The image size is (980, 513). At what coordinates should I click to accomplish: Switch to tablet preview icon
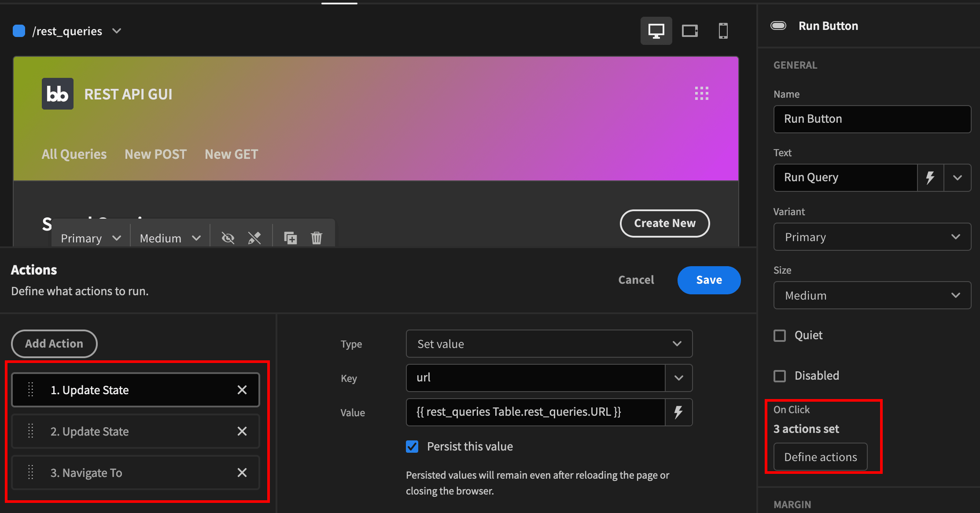[x=690, y=31]
